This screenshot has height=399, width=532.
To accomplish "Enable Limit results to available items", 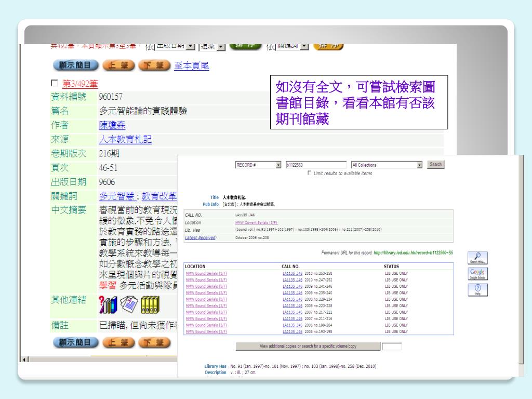I will click(x=310, y=173).
